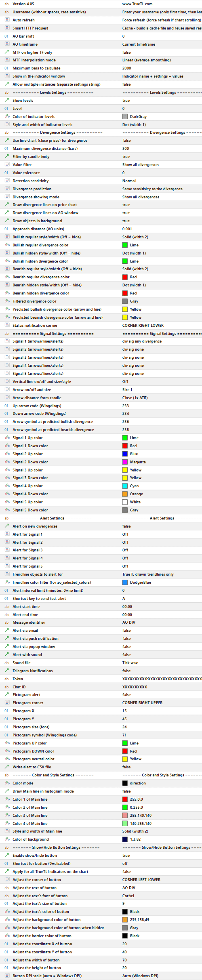Toggle Write alert to CSV file value

click(126, 767)
